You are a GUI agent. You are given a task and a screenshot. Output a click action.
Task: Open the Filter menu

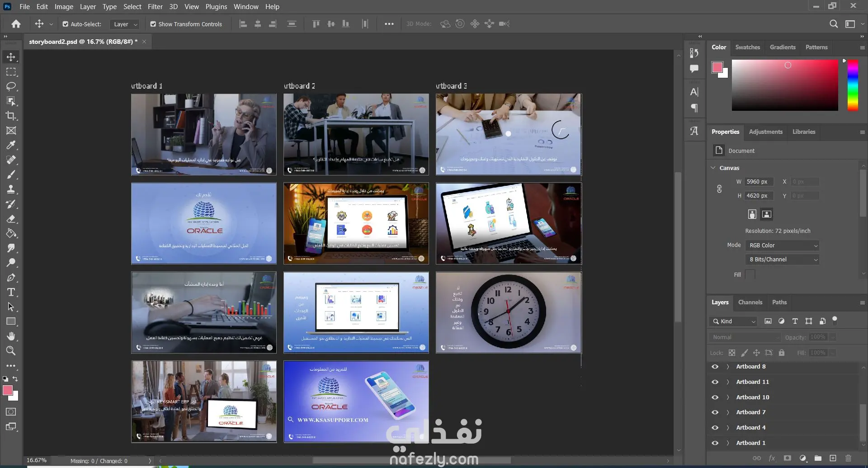[x=155, y=7]
